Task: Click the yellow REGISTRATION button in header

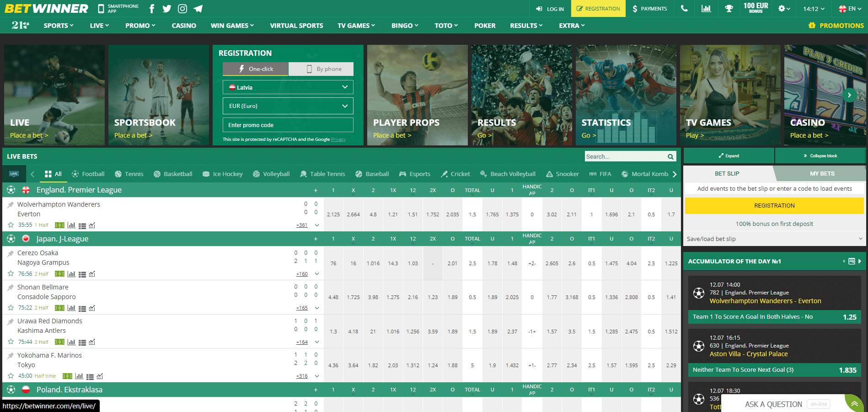Action: pyautogui.click(x=598, y=9)
